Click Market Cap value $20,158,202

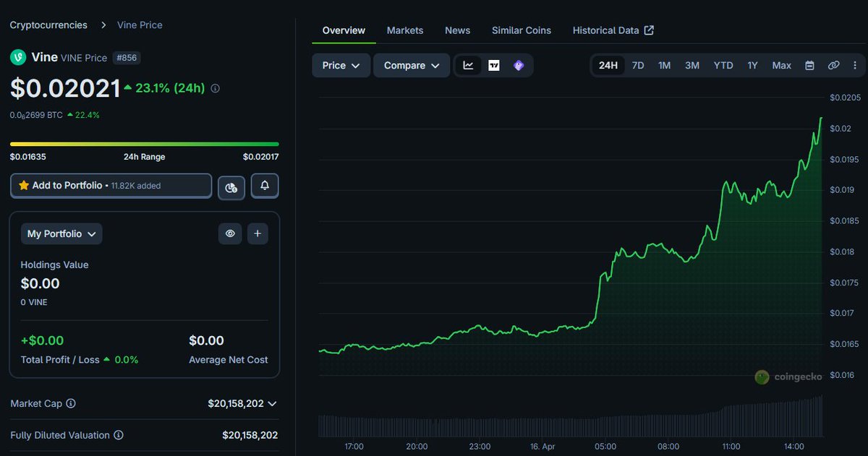pyautogui.click(x=236, y=403)
